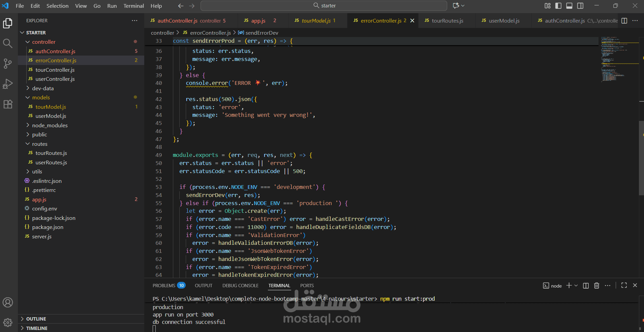Click the controller breadcrumb segment

(x=162, y=33)
